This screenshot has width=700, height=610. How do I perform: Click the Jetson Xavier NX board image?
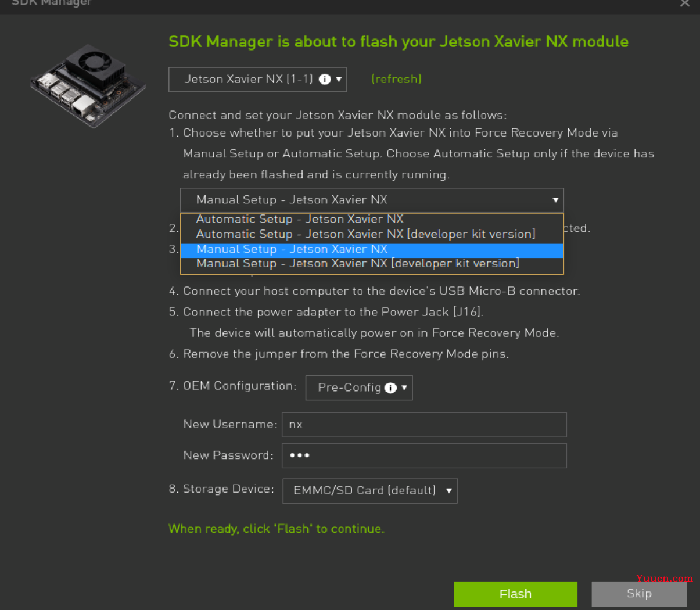click(88, 85)
